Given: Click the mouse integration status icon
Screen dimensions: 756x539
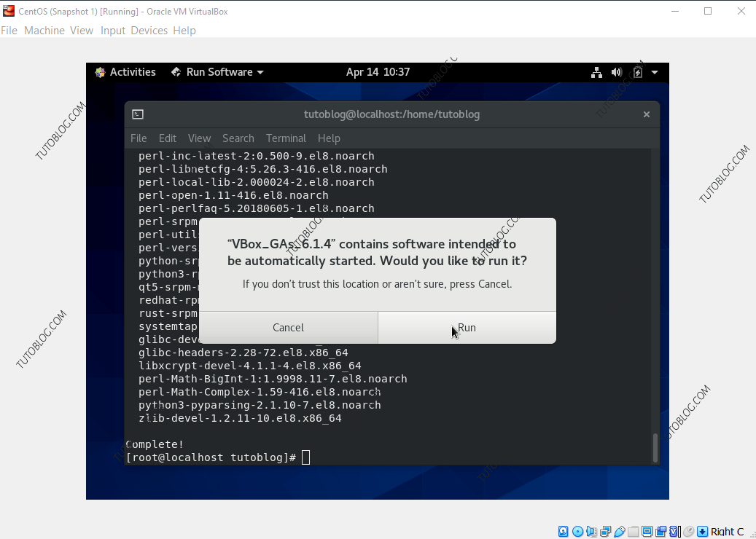Looking at the screenshot, I should (689, 531).
